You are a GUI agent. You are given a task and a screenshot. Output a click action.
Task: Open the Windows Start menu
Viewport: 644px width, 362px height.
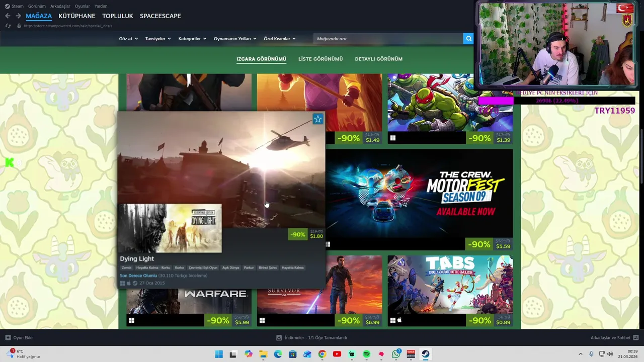click(x=219, y=354)
